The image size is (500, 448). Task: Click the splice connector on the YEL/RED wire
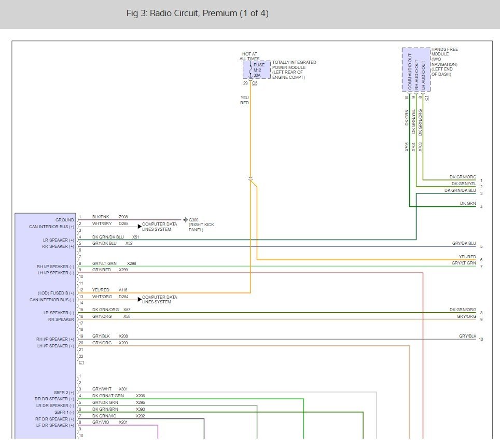pyautogui.click(x=251, y=179)
